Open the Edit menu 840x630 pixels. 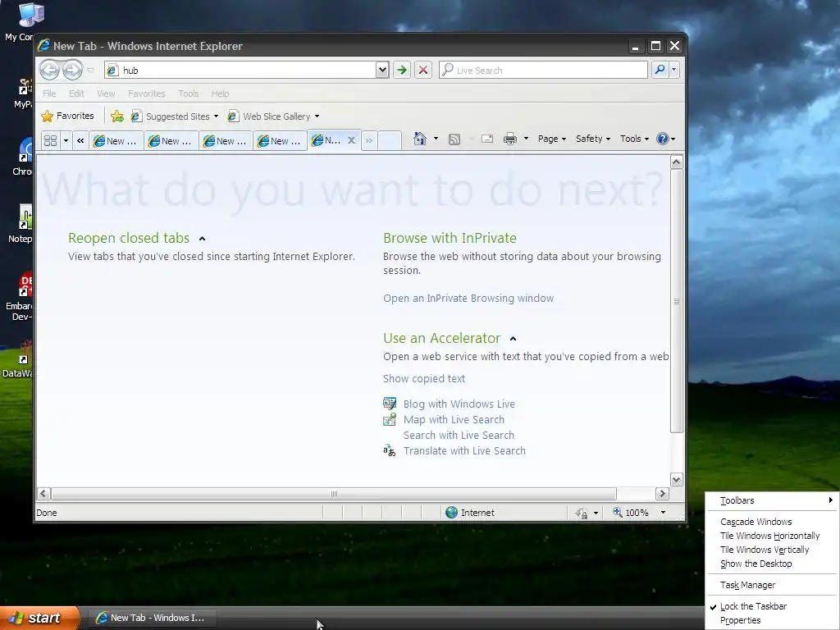pyautogui.click(x=76, y=94)
